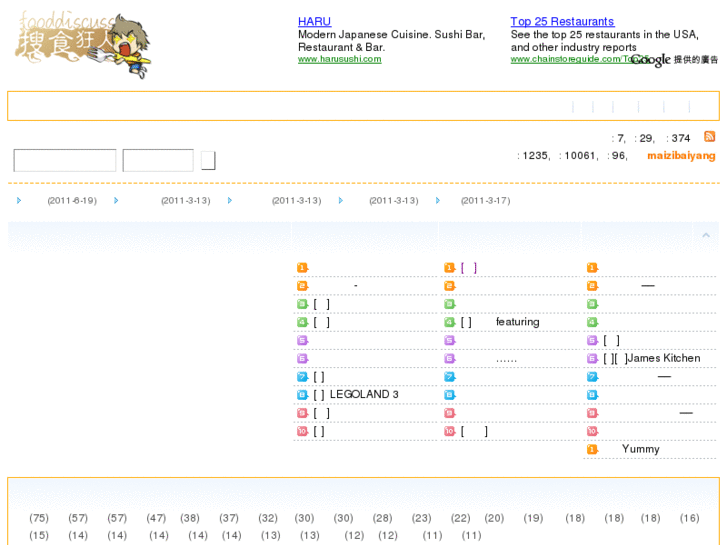Open the tag counted (16)
Image resolution: width=727 pixels, height=545 pixels.
coord(689,518)
